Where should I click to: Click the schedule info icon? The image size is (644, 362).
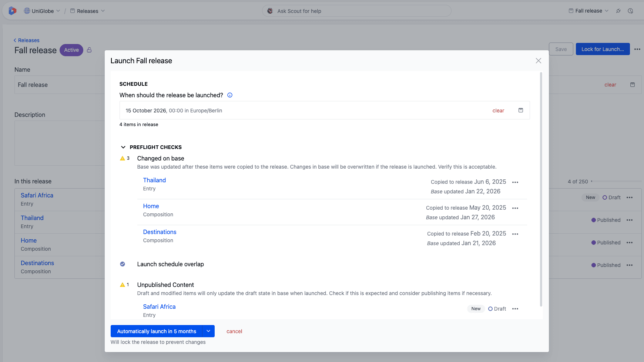pos(230,95)
